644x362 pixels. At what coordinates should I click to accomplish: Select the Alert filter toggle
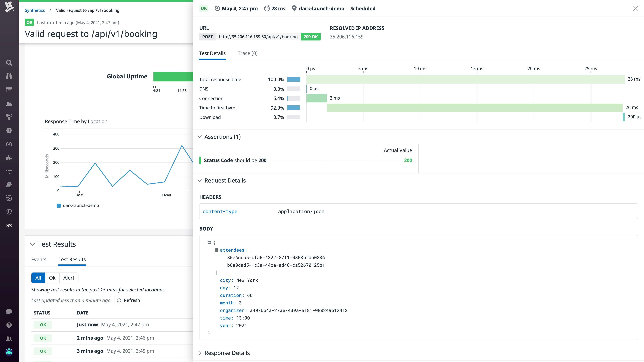69,278
